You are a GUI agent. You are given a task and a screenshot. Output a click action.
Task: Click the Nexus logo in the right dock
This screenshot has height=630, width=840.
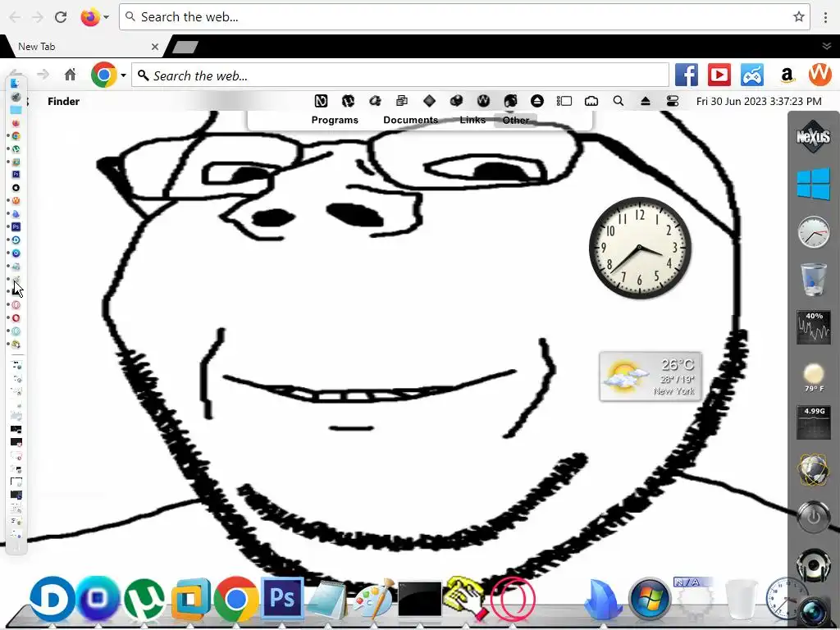point(813,136)
